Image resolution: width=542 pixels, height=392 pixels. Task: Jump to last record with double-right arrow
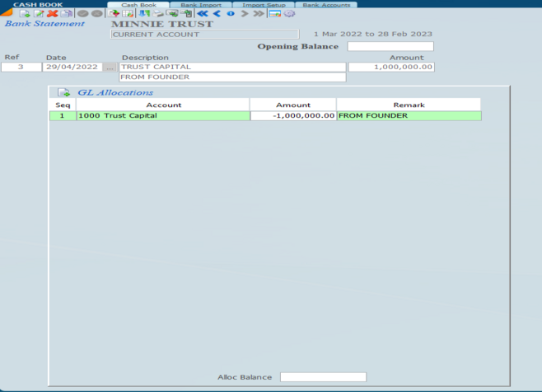(259, 14)
